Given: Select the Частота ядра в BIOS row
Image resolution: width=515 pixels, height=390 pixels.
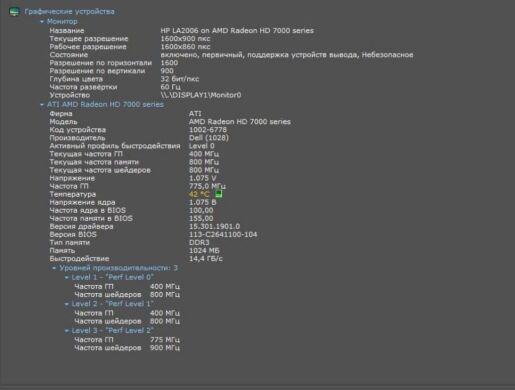Looking at the screenshot, I should tap(132, 210).
